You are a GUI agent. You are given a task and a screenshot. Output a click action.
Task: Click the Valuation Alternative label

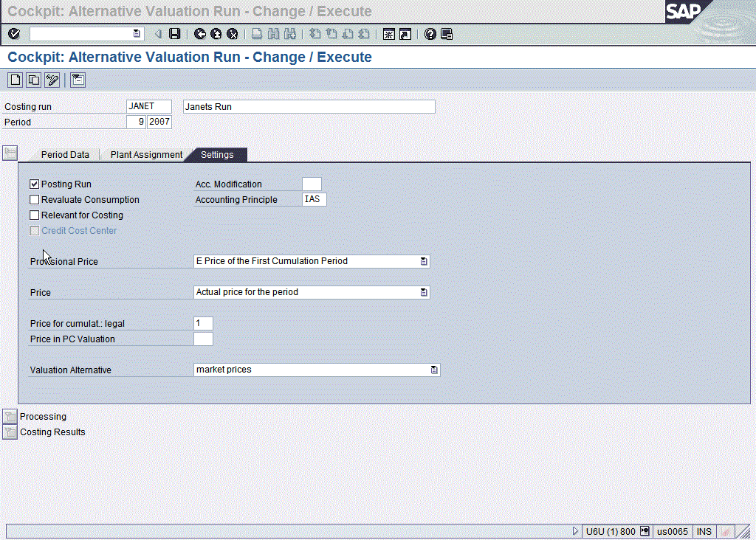[70, 370]
